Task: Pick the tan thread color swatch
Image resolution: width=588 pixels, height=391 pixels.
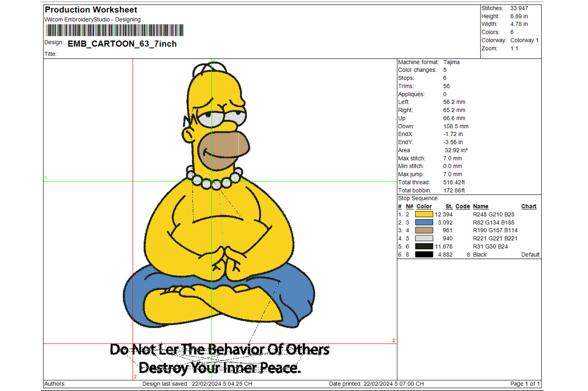Action: pos(424,230)
